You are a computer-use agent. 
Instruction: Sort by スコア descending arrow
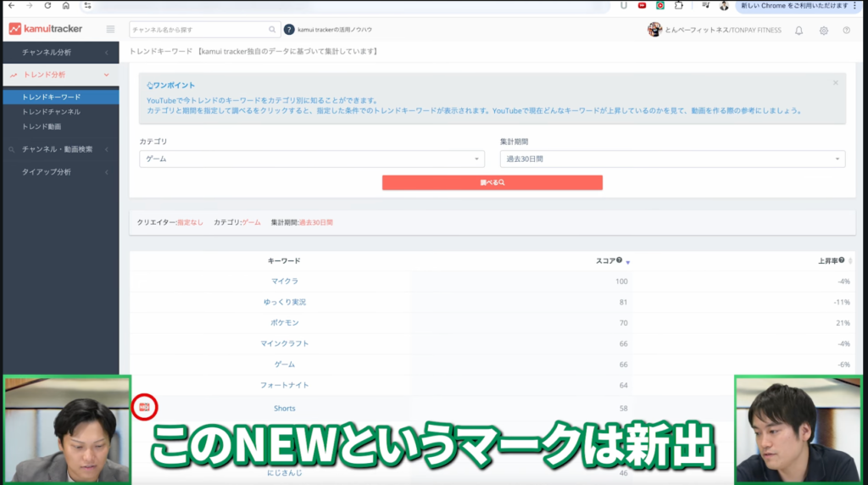628,262
